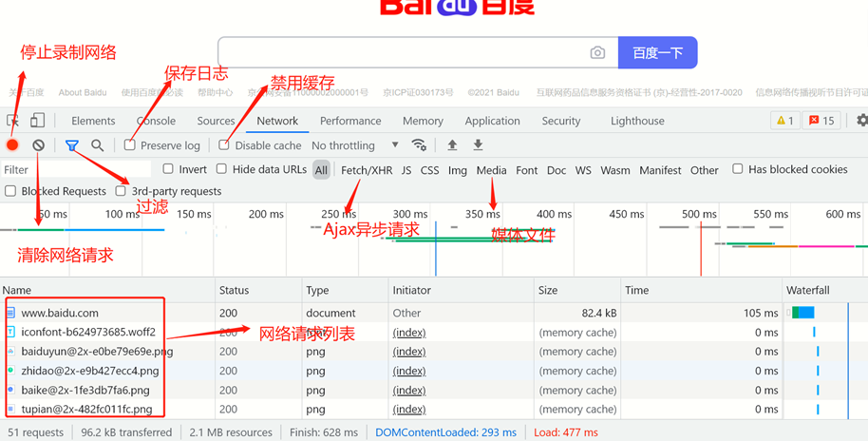This screenshot has width=868, height=441.
Task: Switch to the Elements tab
Action: coord(93,121)
